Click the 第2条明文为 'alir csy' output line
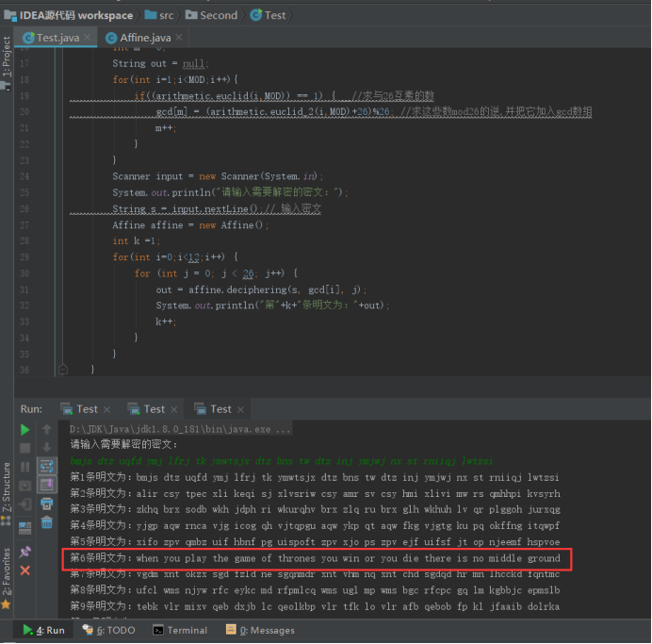 click(315, 493)
